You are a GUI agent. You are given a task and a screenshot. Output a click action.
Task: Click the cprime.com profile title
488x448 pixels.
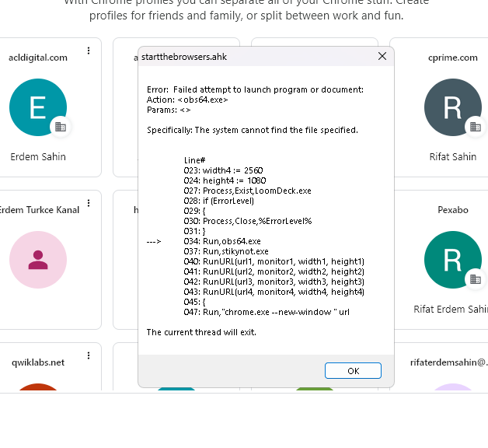tap(453, 58)
